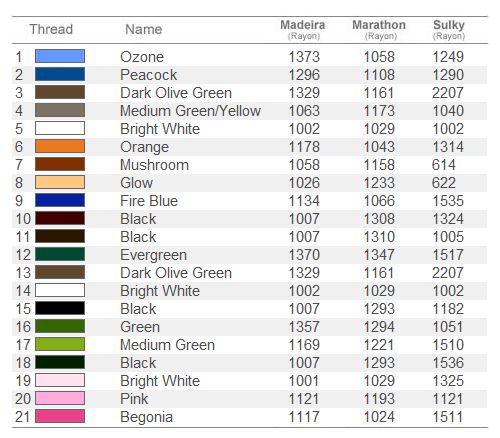
Task: Select the Glow peach color swatch
Action: (60, 182)
